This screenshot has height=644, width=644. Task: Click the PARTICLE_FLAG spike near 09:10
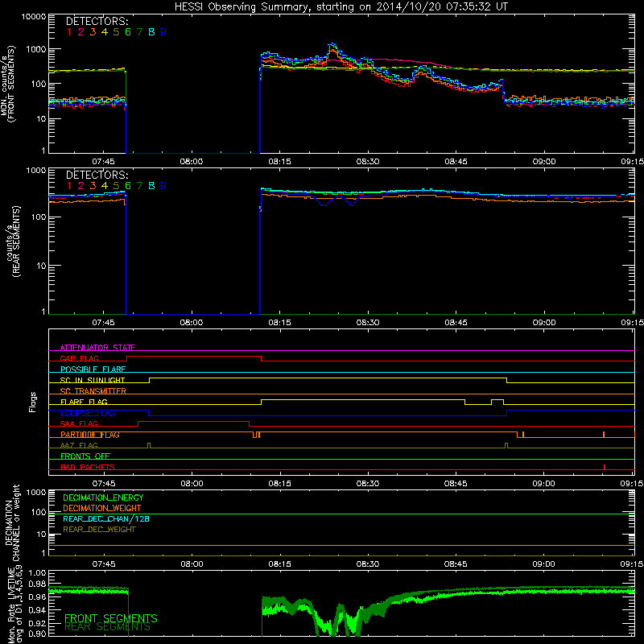(x=603, y=435)
